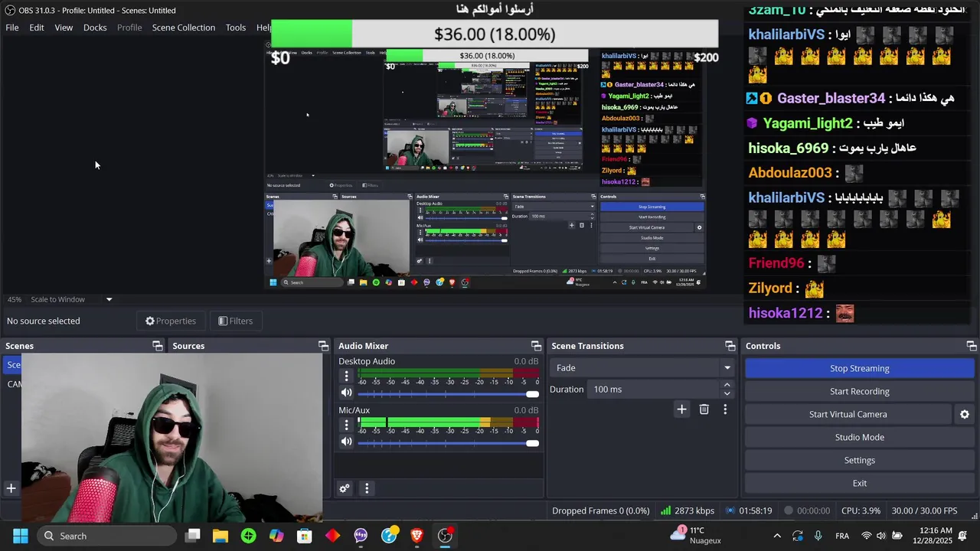Click the "00:00:00" recording timer
980x551 pixels.
click(813, 510)
